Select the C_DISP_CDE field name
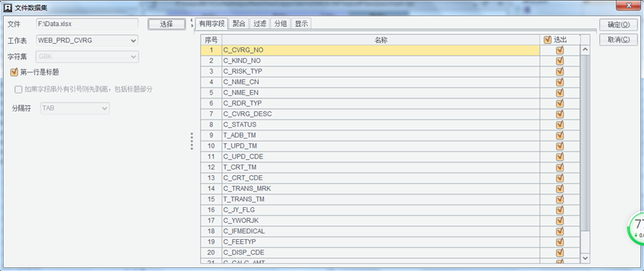644x271 pixels. pyautogui.click(x=243, y=252)
